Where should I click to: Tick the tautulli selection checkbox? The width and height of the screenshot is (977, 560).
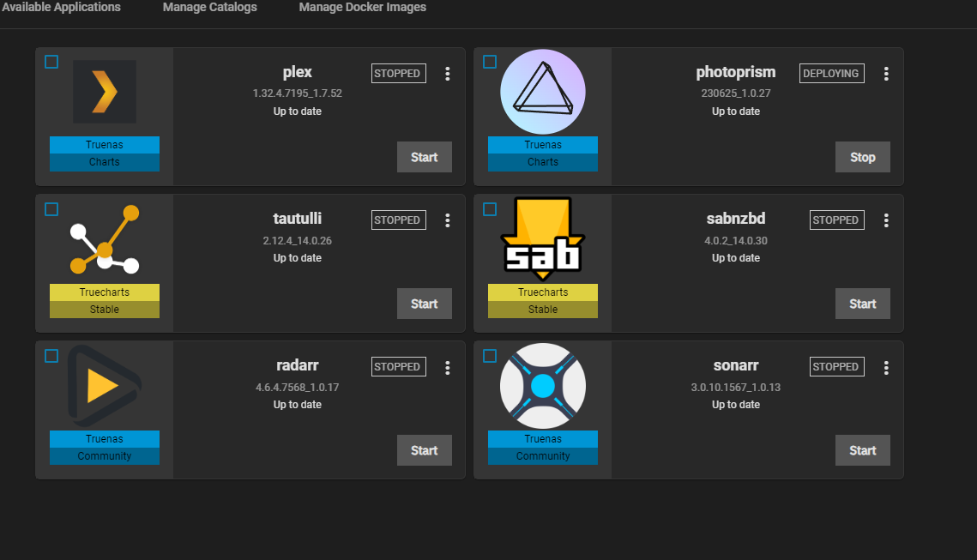[51, 209]
